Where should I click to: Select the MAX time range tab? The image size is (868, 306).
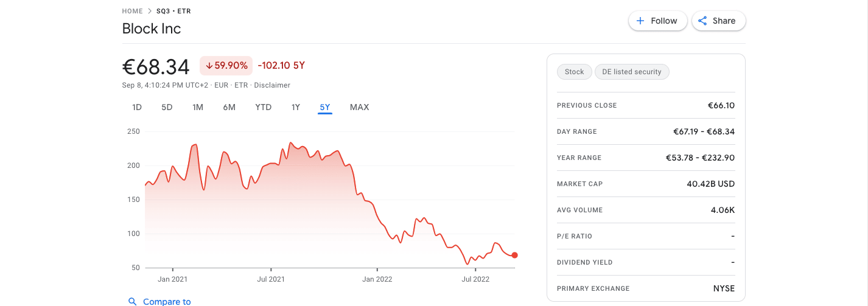coord(359,107)
